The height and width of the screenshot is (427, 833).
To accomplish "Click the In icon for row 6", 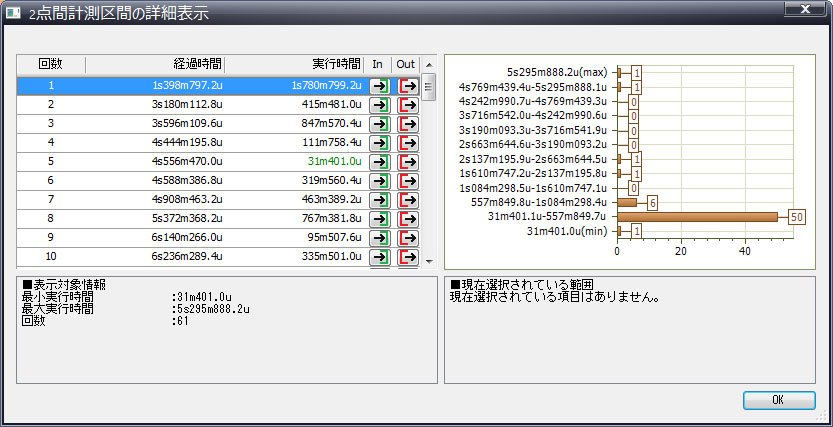I will [x=380, y=181].
